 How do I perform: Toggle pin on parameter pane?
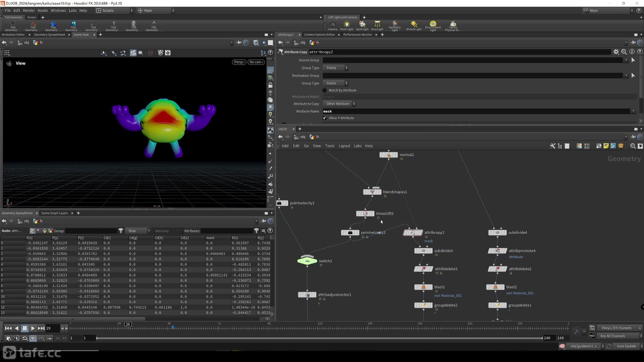[633, 42]
